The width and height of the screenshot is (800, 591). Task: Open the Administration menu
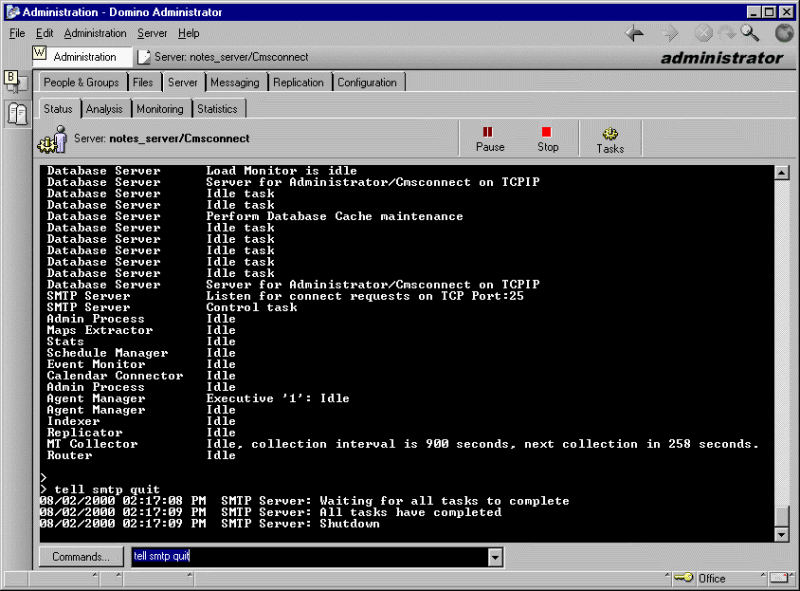[x=95, y=33]
